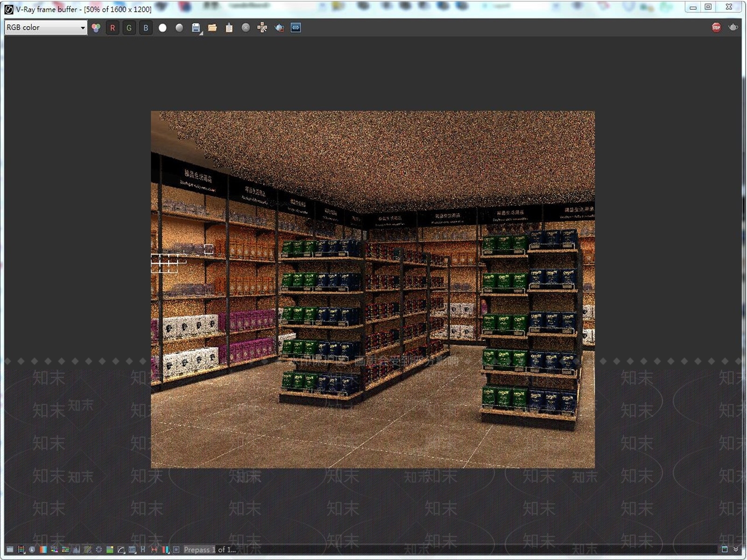Stop the render with red stop icon
This screenshot has height=560, width=747.
point(716,28)
